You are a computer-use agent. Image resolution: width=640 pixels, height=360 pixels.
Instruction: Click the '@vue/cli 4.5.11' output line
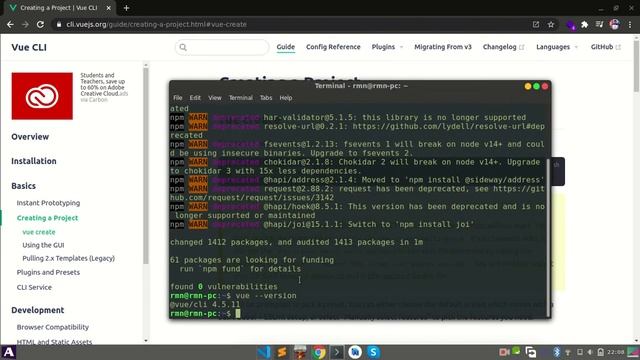[205, 304]
